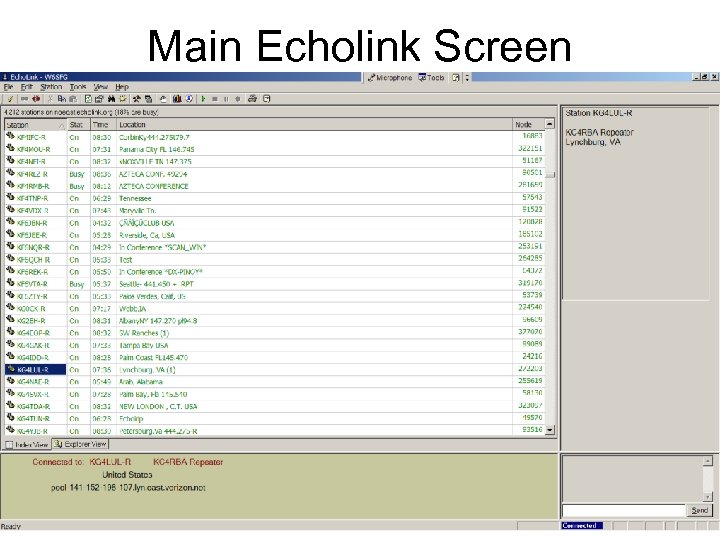Screen dimensions: 720x540
Task: Open the Station menu
Action: tap(51, 87)
